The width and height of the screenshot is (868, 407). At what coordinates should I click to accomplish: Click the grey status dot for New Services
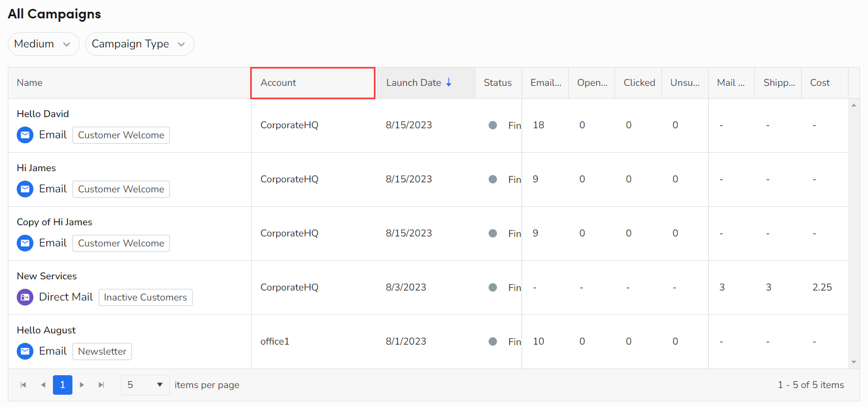[x=492, y=288]
